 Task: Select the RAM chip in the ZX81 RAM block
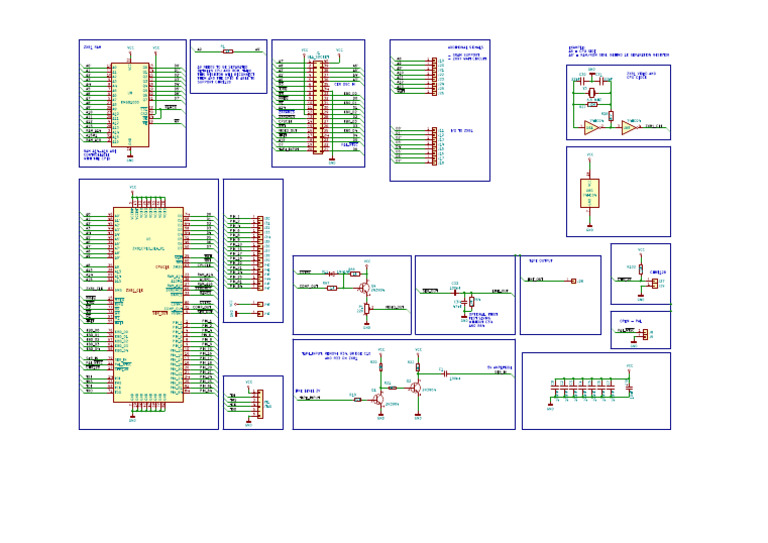(130, 104)
